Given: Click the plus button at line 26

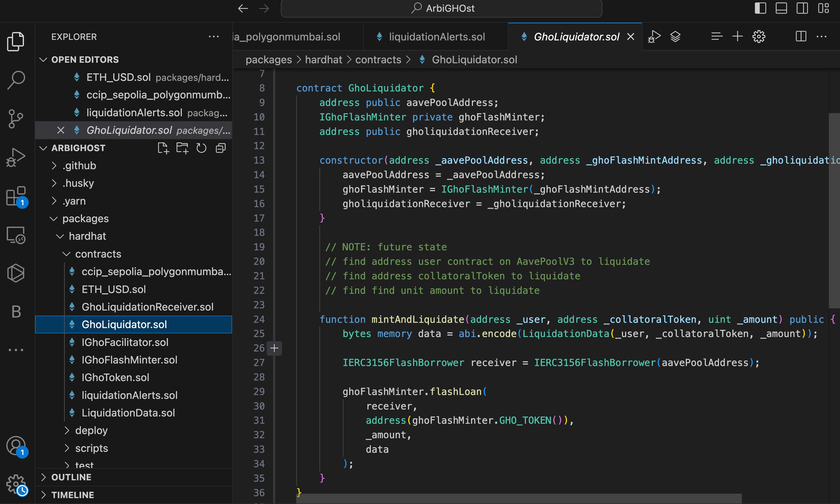Looking at the screenshot, I should coord(274,348).
